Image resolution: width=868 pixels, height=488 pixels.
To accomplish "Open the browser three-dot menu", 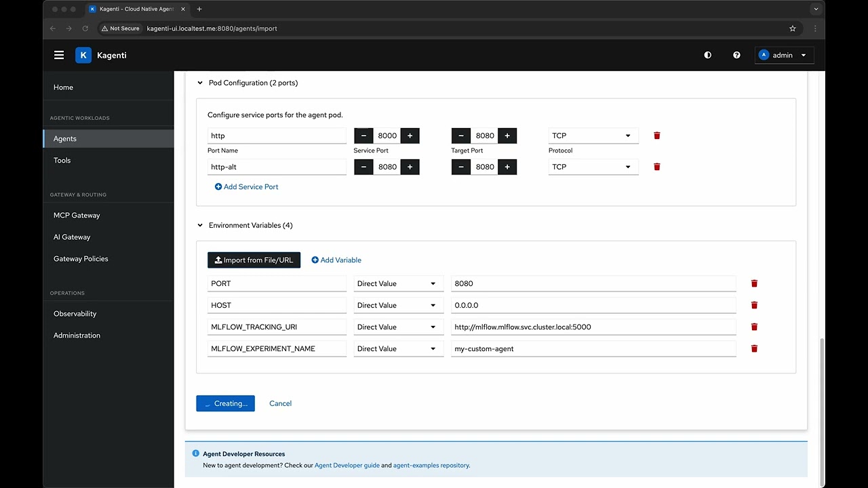I will click(x=815, y=28).
